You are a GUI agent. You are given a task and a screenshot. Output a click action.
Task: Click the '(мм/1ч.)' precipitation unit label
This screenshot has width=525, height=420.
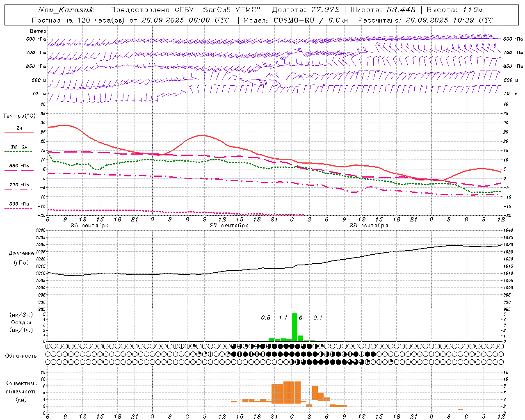[21, 330]
